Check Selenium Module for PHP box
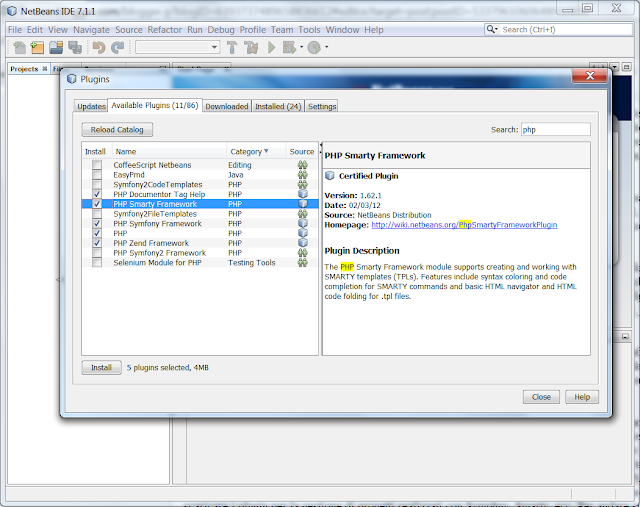640x507 pixels. pyautogui.click(x=97, y=263)
